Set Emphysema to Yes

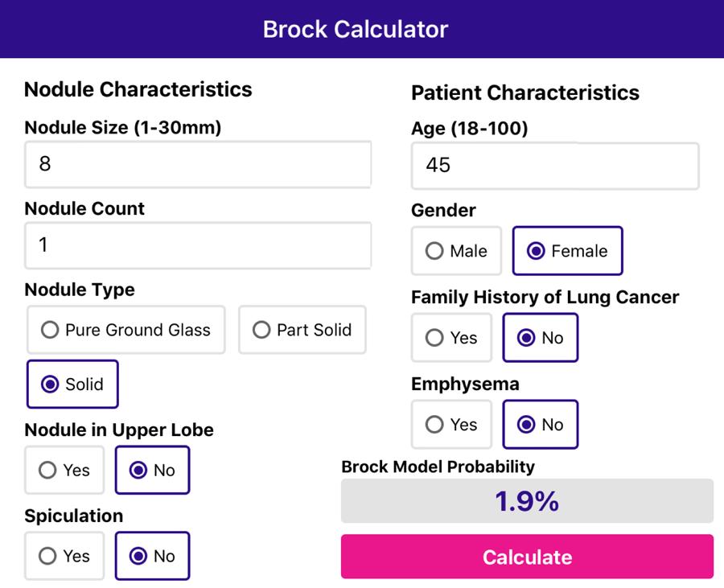451,425
